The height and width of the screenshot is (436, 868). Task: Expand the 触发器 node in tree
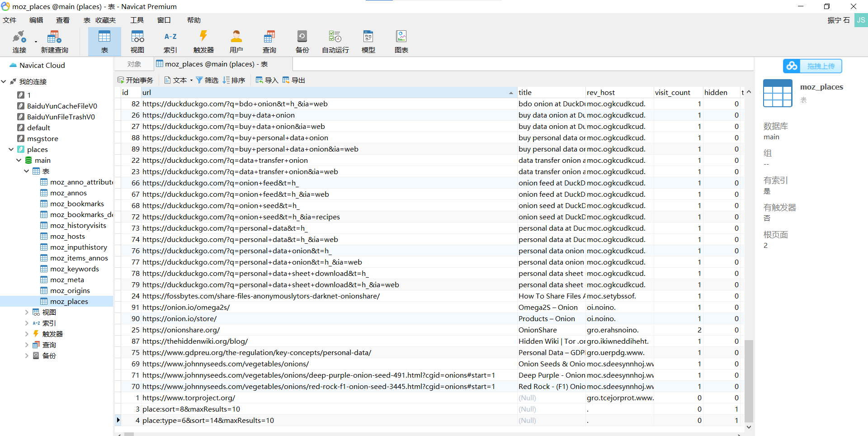click(x=27, y=334)
